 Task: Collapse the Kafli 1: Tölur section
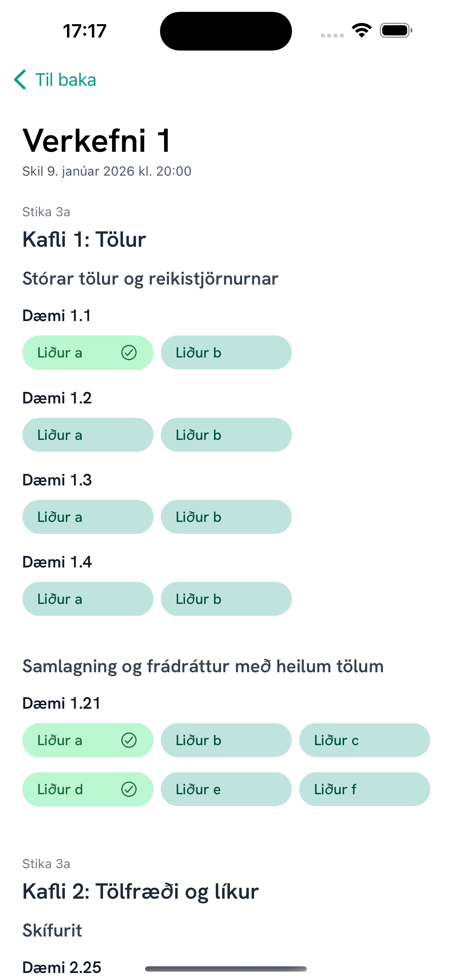(84, 239)
